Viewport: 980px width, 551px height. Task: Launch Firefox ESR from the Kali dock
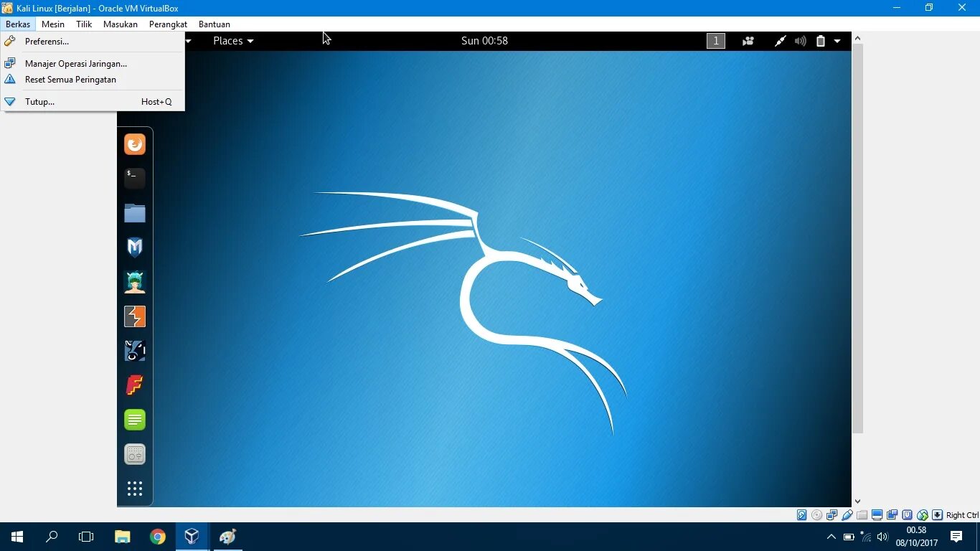(x=135, y=145)
